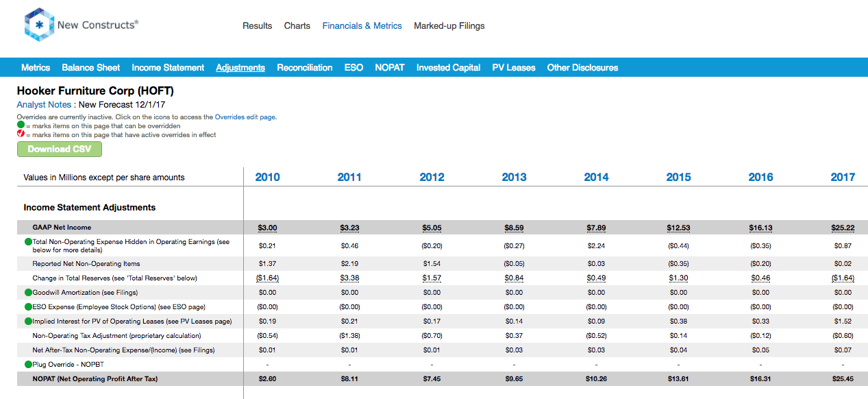Open Financials & Metrics section
868x399 pixels.
(362, 26)
